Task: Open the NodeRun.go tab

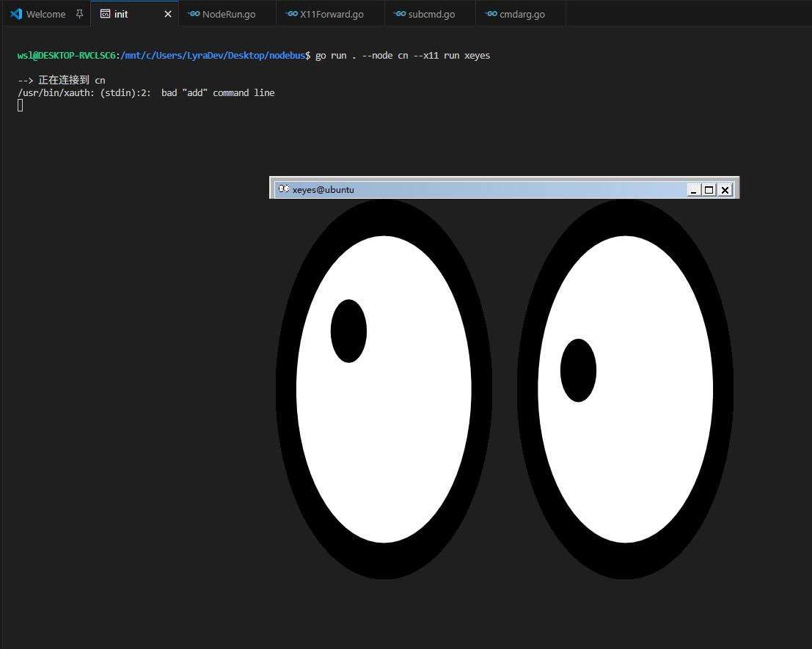Action: [x=228, y=14]
